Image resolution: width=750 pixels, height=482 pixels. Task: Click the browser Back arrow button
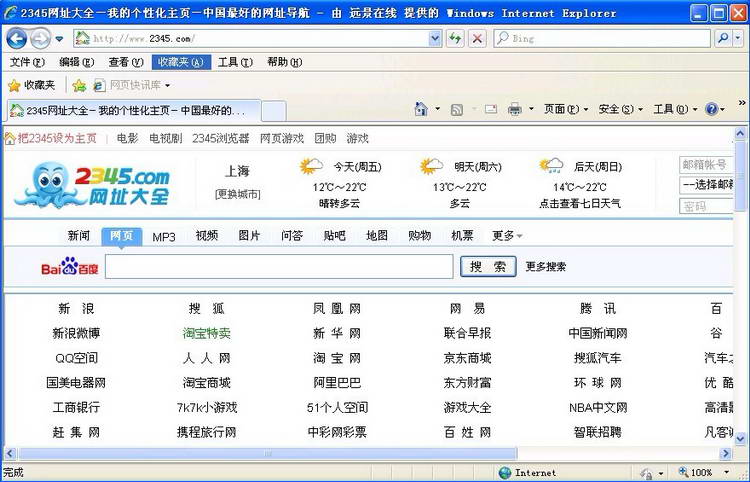click(16, 38)
